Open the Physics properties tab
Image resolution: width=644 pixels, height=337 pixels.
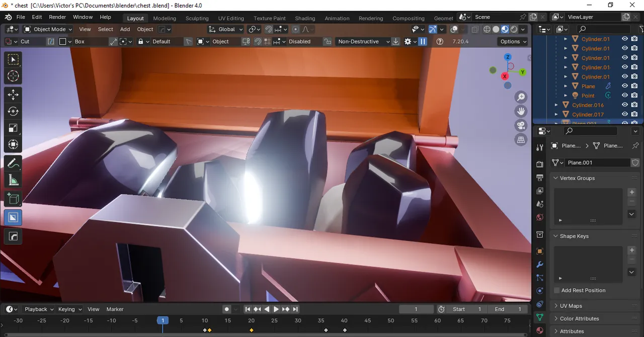[540, 291]
